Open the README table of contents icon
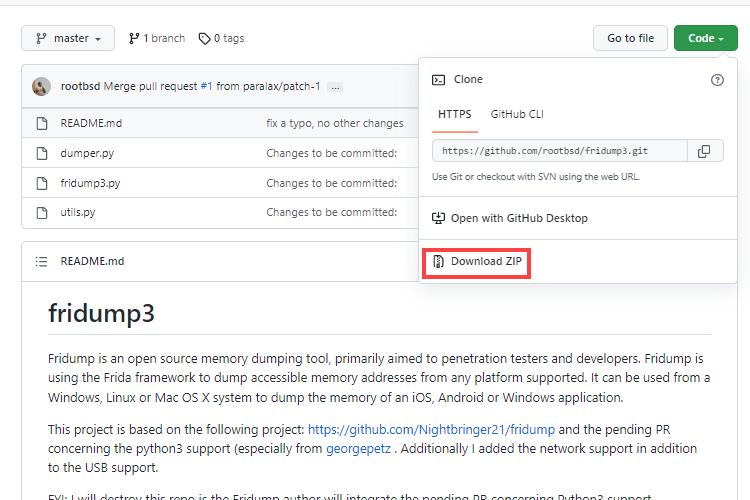The height and width of the screenshot is (500, 750). point(42,262)
